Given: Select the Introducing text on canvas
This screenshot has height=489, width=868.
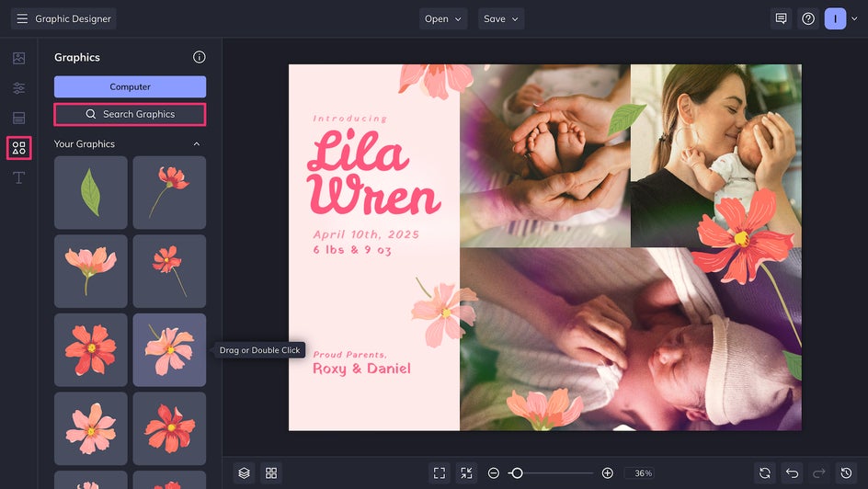Looking at the screenshot, I should (x=349, y=119).
